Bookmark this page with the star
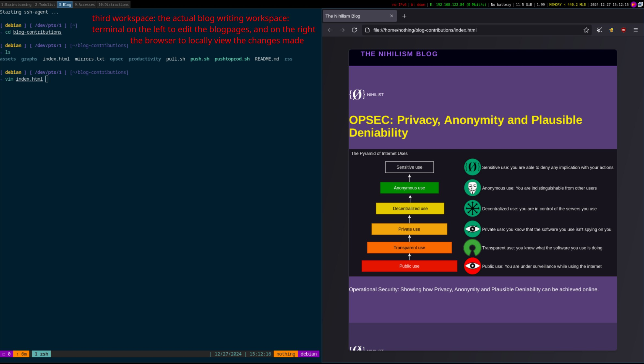644x364 pixels. click(x=586, y=30)
